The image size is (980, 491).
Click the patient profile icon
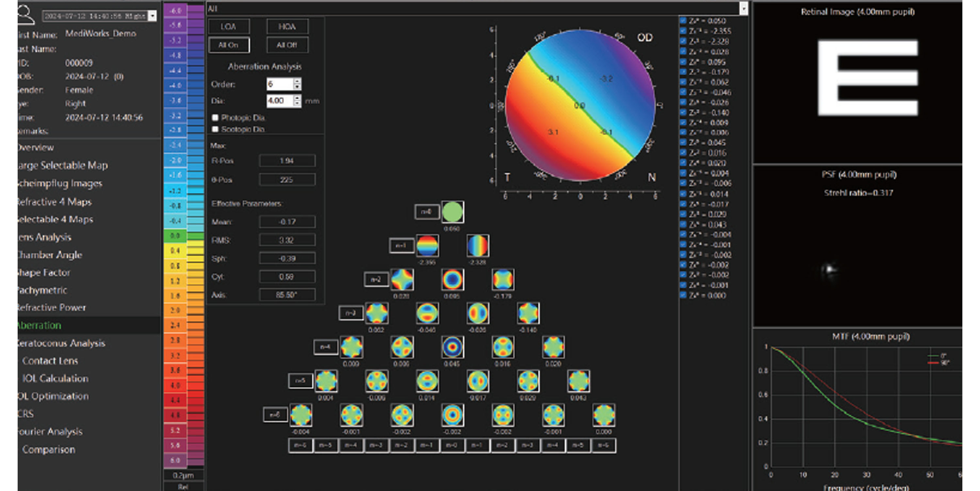[x=26, y=14]
